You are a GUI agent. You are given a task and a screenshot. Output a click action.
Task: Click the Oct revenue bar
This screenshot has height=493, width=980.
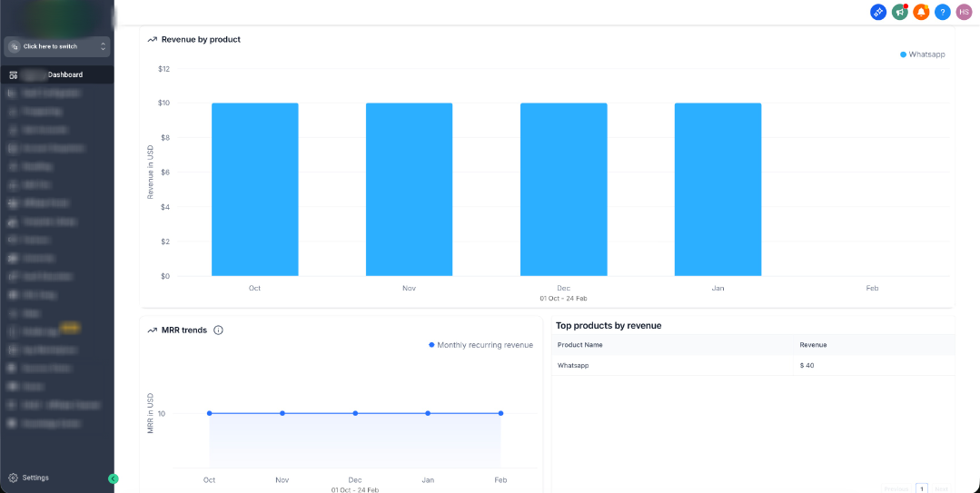tap(255, 190)
